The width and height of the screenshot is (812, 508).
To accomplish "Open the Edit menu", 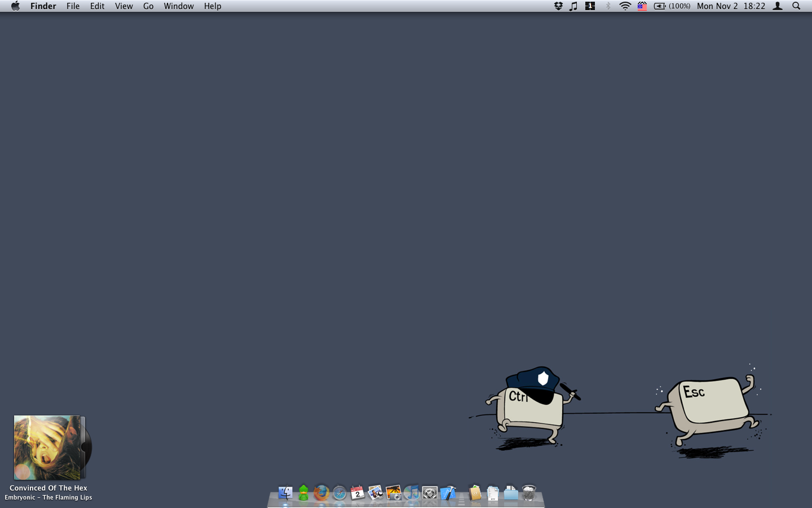I will (x=97, y=6).
